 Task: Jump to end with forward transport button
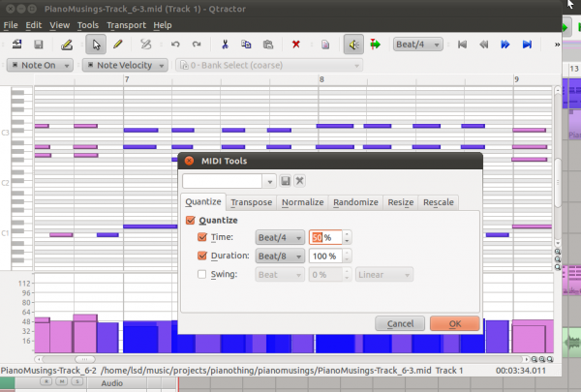527,45
